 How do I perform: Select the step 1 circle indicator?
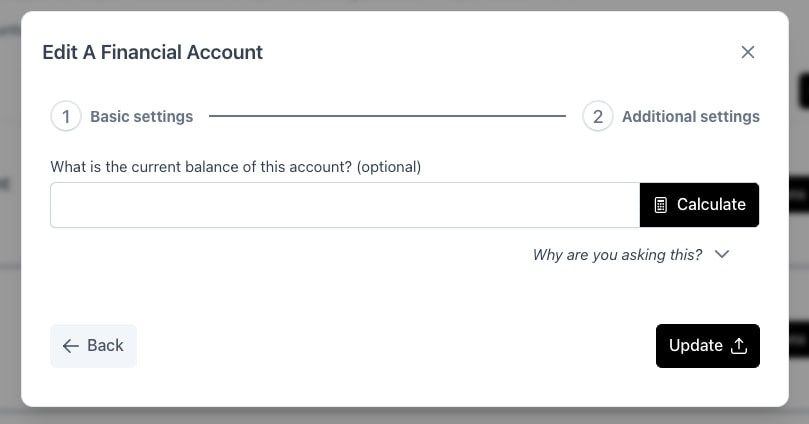66,117
